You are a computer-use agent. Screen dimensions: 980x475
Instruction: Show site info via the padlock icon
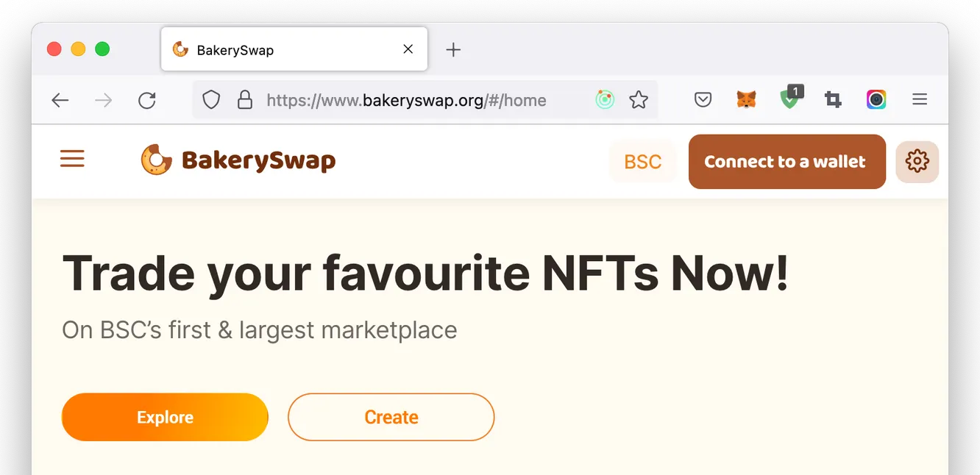pos(245,100)
